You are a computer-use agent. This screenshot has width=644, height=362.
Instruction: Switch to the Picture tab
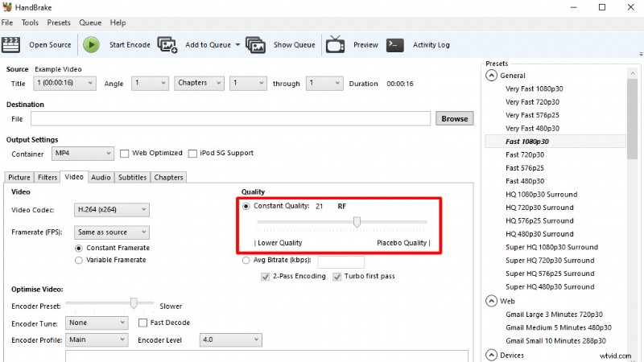(x=19, y=177)
